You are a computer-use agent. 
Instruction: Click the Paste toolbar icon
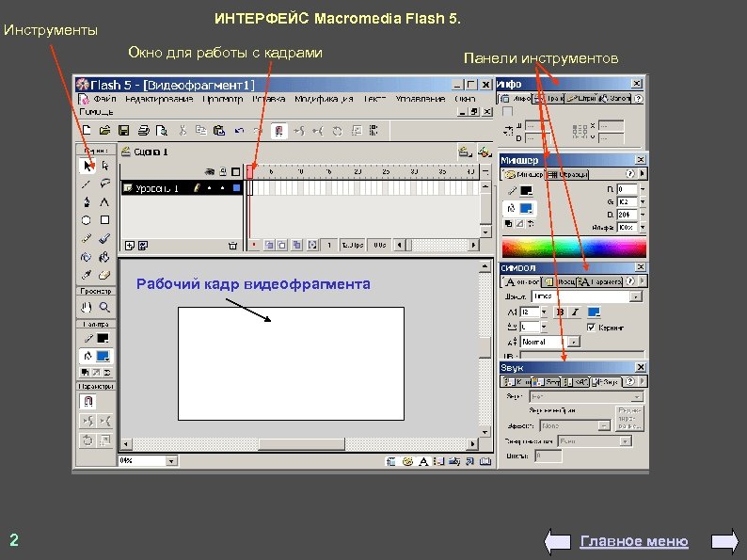[219, 130]
